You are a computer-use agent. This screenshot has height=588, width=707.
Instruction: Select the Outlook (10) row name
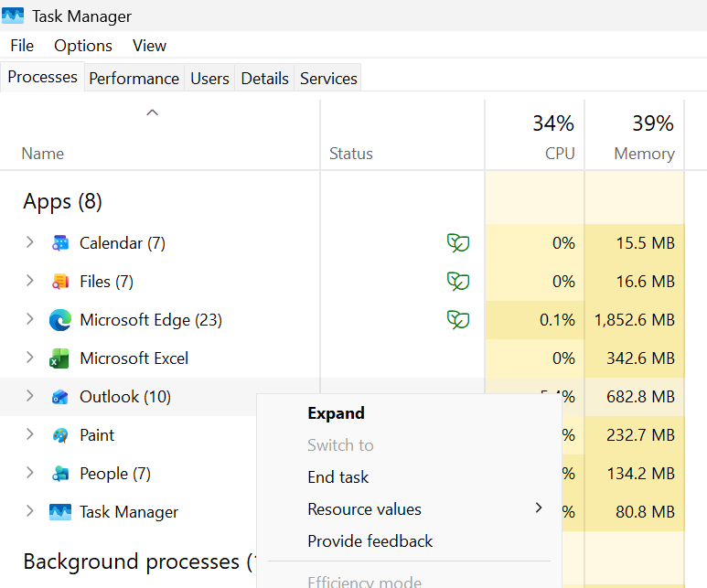pyautogui.click(x=125, y=397)
